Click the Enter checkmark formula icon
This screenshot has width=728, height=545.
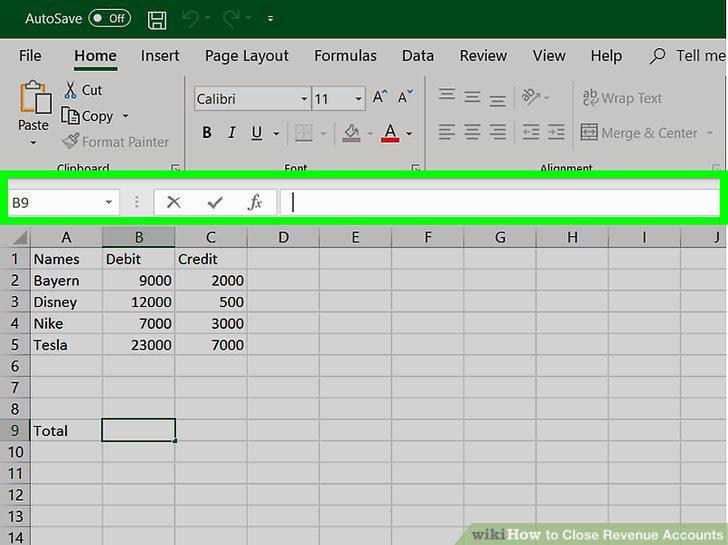pos(215,202)
